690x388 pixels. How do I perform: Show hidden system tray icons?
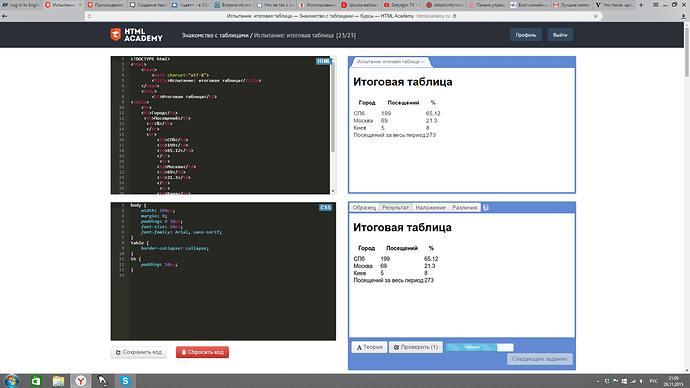[598, 381]
